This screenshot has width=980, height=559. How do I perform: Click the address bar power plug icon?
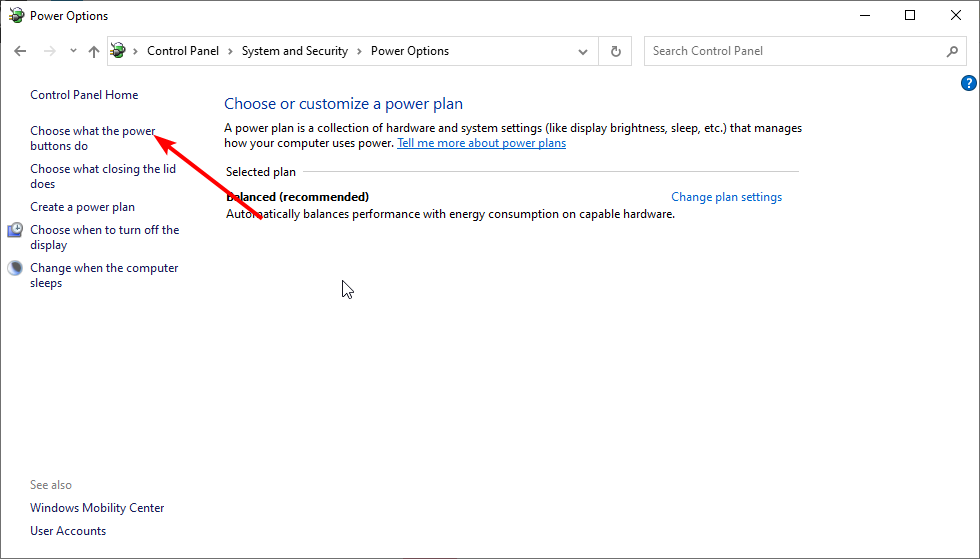click(x=118, y=51)
